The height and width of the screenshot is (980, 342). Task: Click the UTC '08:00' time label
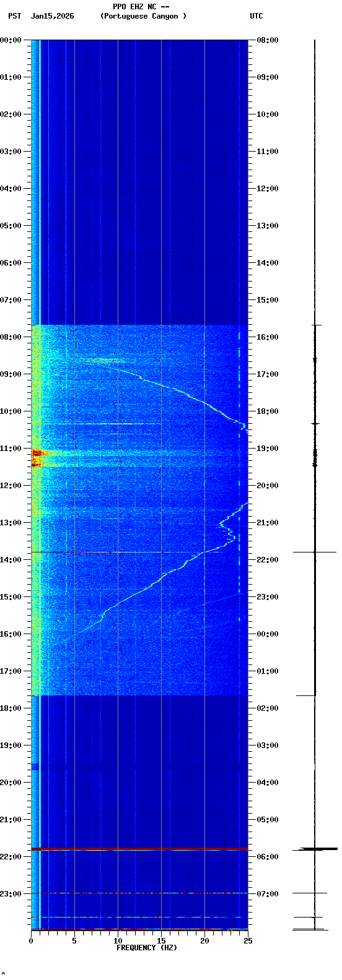[x=268, y=40]
